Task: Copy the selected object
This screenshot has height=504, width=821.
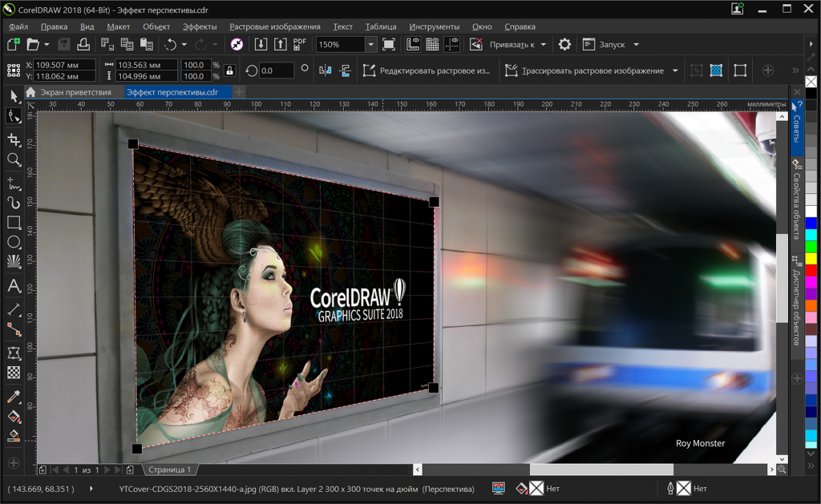Action: coord(127,45)
